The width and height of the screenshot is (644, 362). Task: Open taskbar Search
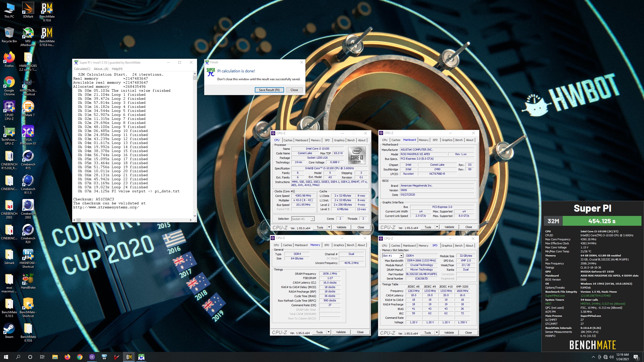pyautogui.click(x=18, y=357)
